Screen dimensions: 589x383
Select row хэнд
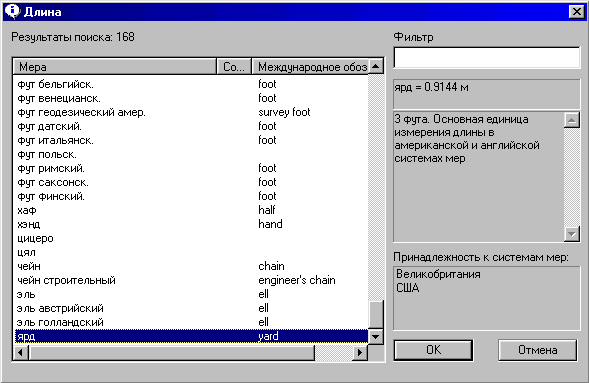click(x=191, y=225)
